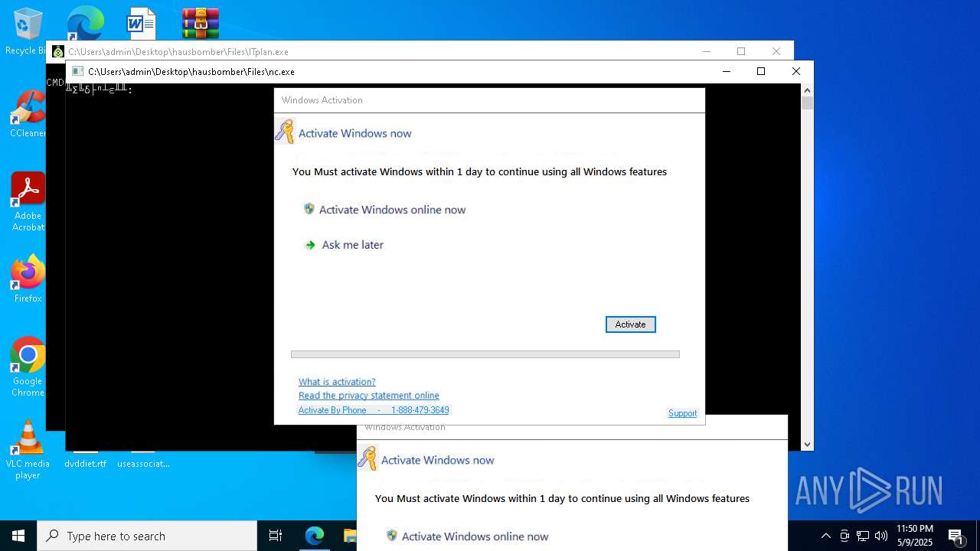
Task: Open the WinRAR archive desktop icon
Action: pos(201,23)
